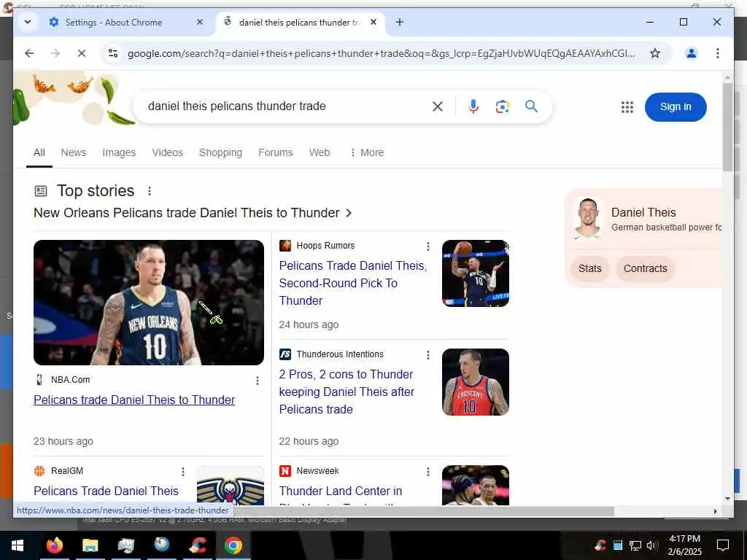
Task: Open CCleaner from the taskbar
Action: click(x=197, y=545)
